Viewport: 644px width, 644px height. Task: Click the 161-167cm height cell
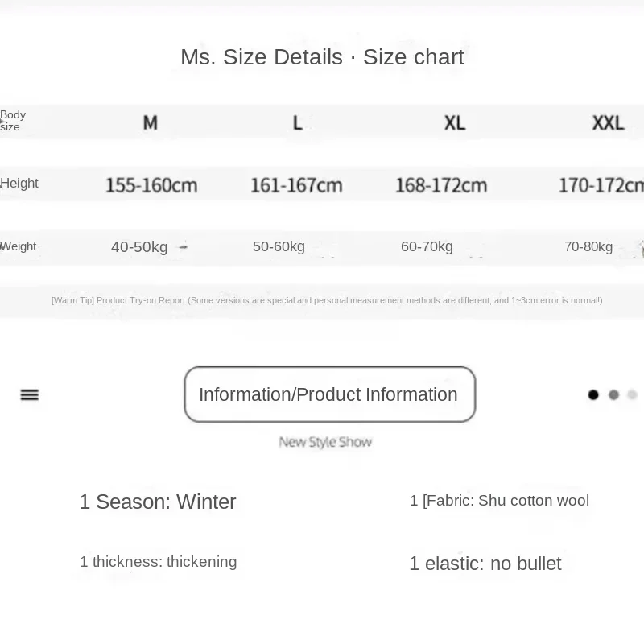point(296,185)
